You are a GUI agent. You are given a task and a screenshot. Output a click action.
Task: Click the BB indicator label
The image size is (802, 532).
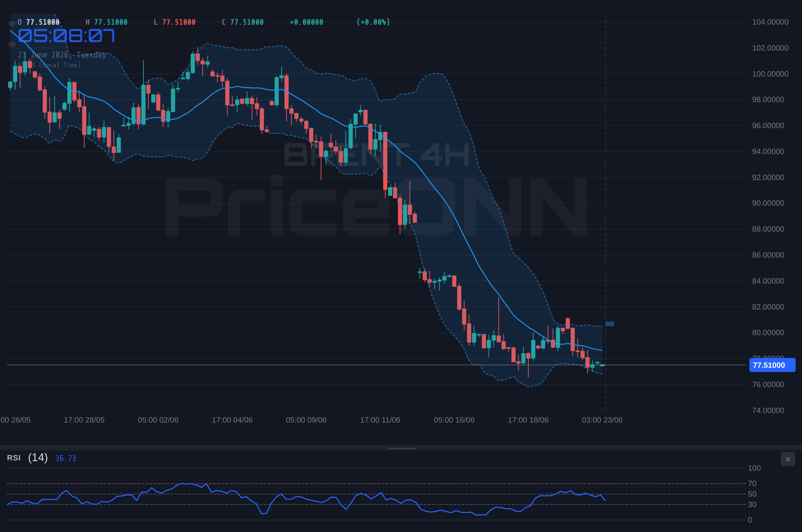click(610, 324)
